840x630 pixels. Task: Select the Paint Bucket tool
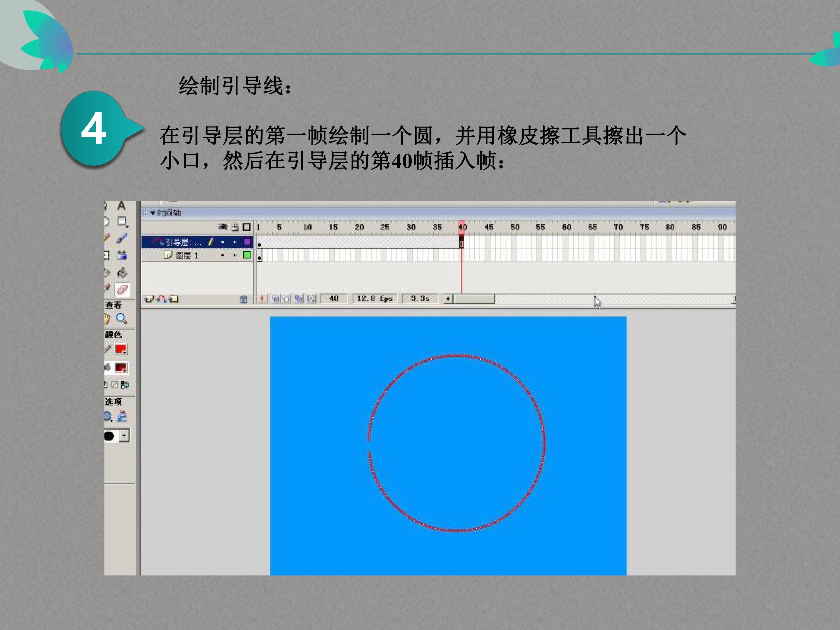[x=122, y=272]
